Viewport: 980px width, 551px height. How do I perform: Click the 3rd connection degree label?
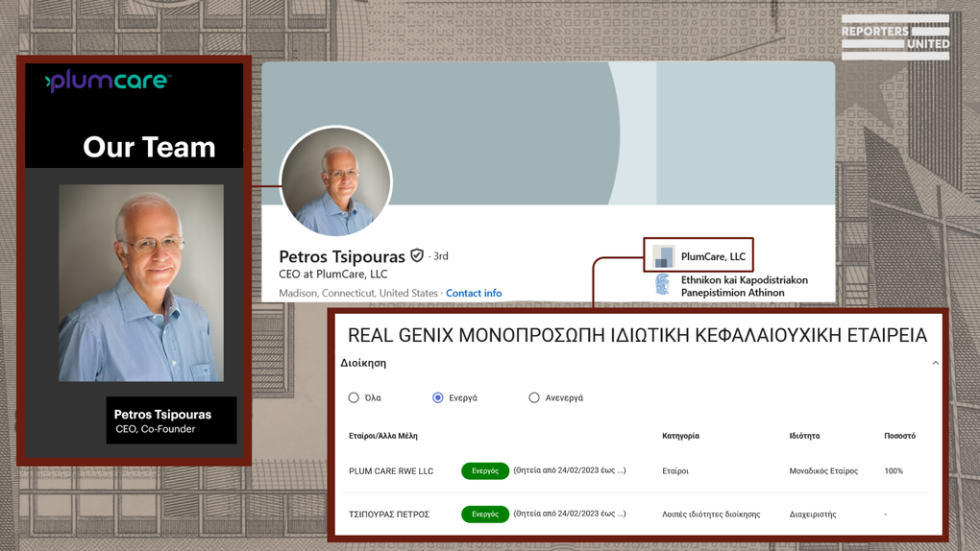pos(441,256)
